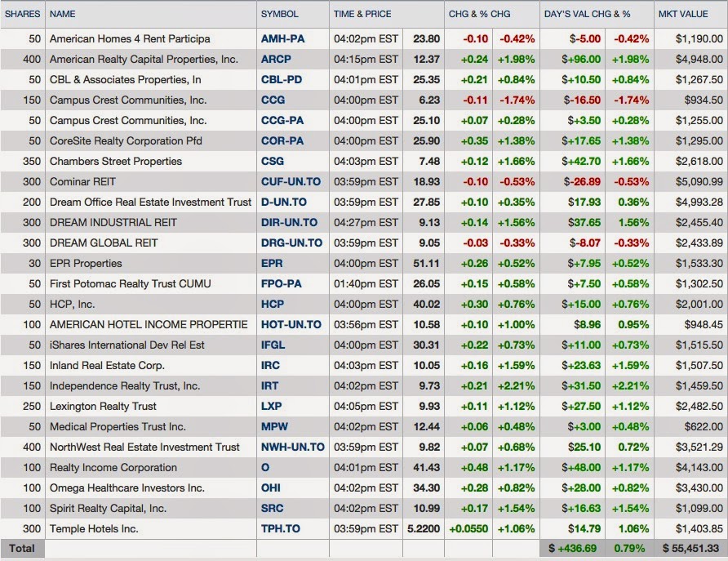Open the EPR symbol link
Viewport: 728px width, 561px height.
point(272,264)
